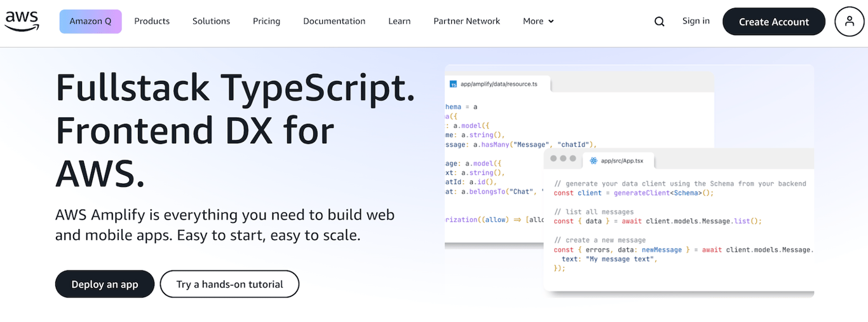
Task: Click the 'AWS Amplify is everything you need' paragraph
Action: [225, 225]
